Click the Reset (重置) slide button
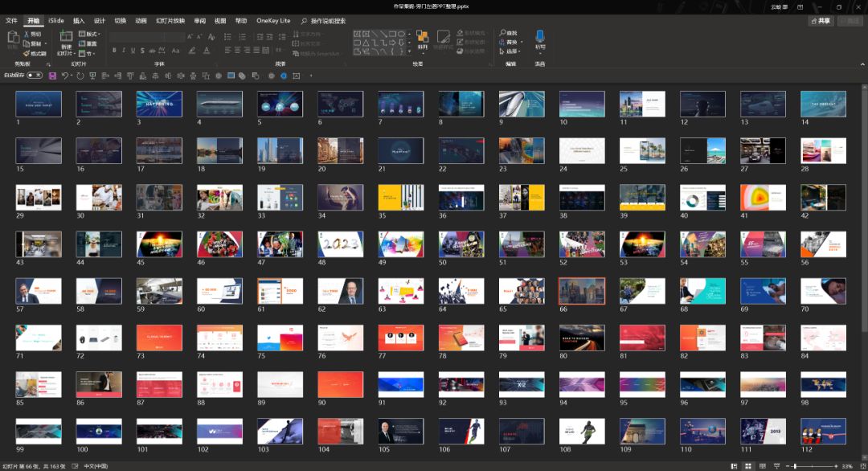This screenshot has width=868, height=471. 88,44
